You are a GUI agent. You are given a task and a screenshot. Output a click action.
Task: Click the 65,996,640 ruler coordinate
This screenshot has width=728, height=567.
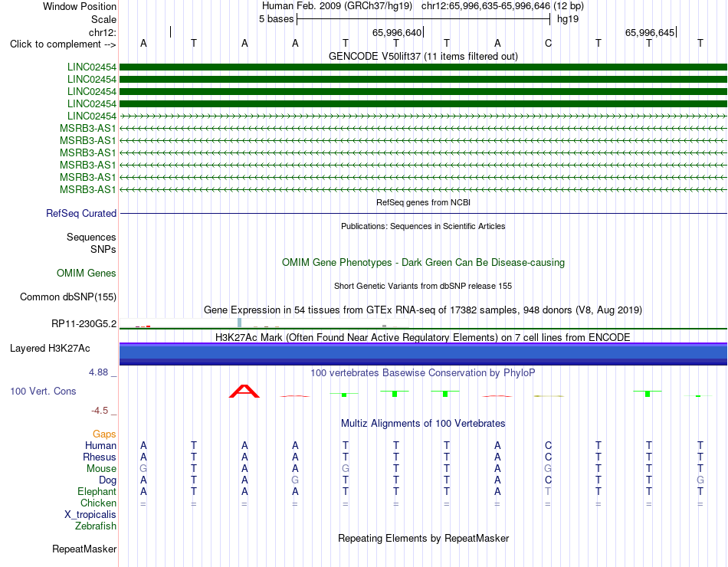tap(396, 32)
